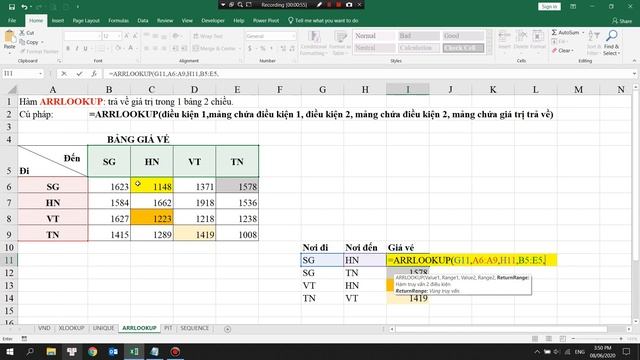Switch to the Insert ribbon tab
Image resolution: width=640 pixels, height=360 pixels.
(58, 21)
